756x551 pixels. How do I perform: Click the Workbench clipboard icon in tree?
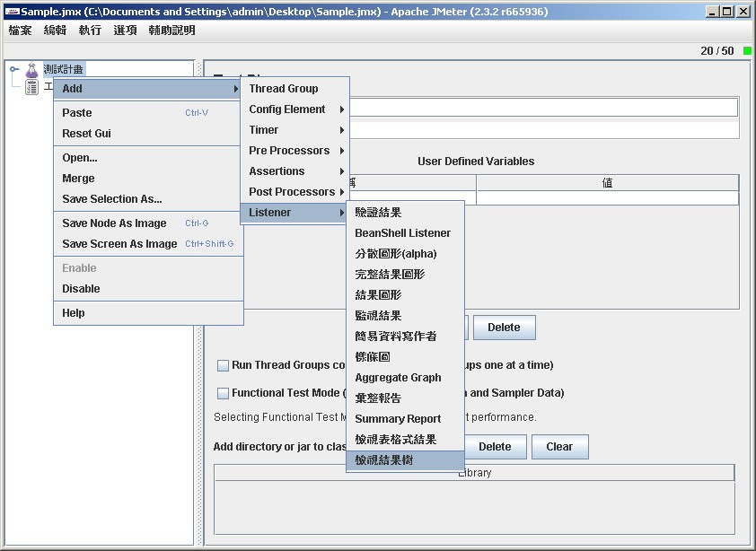31,87
